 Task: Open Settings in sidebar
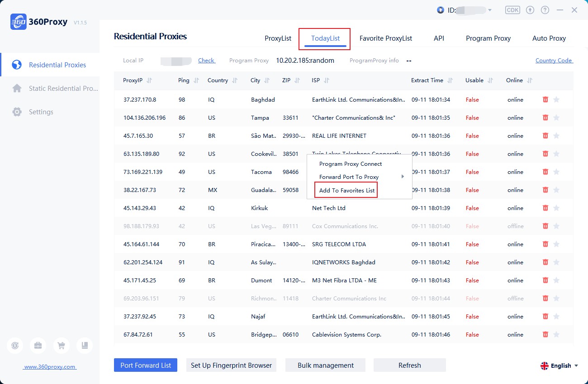point(50,112)
